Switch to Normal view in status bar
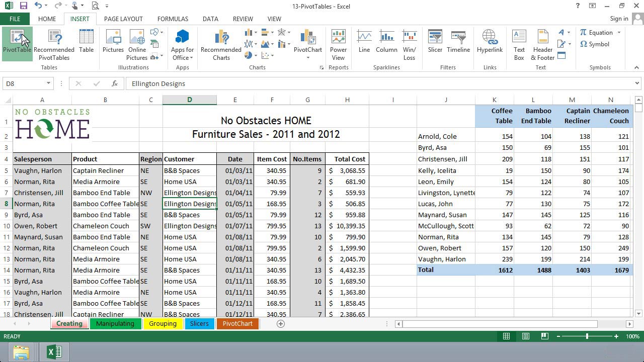644x362 pixels. point(506,336)
